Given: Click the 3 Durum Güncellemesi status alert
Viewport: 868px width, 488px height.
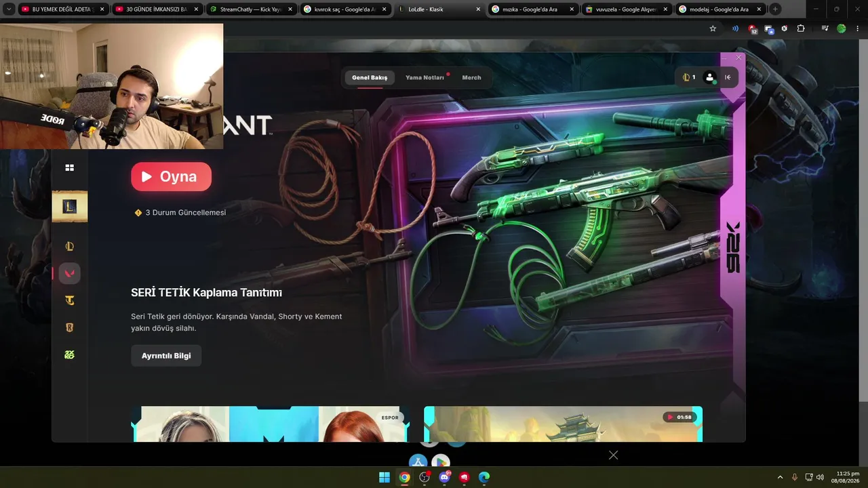Looking at the screenshot, I should tap(180, 213).
